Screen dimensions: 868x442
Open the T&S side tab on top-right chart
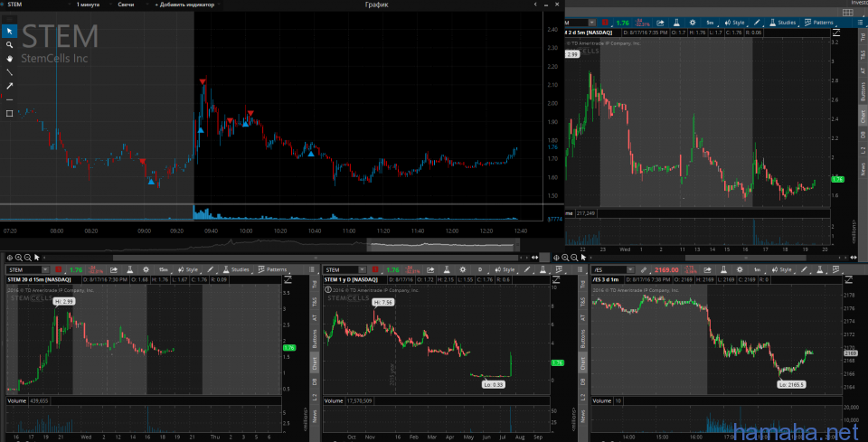(863, 54)
